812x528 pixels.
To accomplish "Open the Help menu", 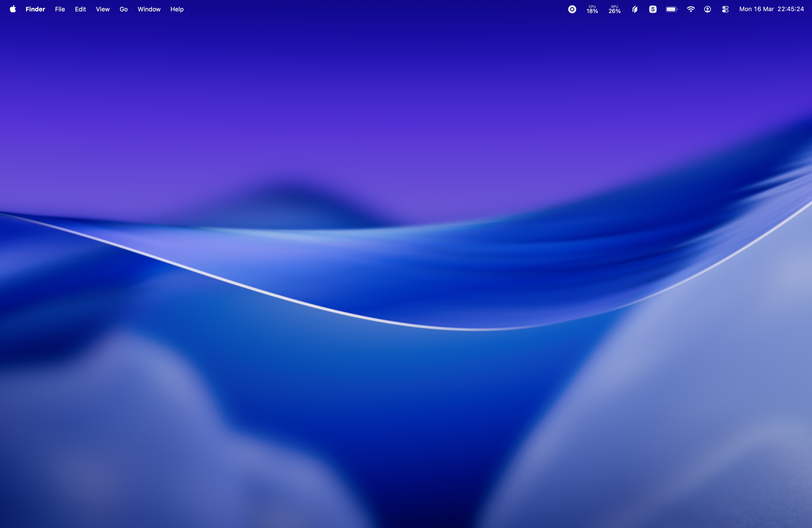I will 177,9.
